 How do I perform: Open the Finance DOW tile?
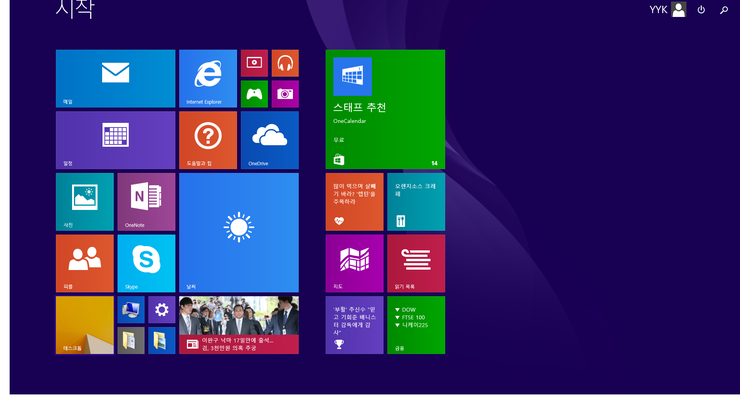pos(416,325)
